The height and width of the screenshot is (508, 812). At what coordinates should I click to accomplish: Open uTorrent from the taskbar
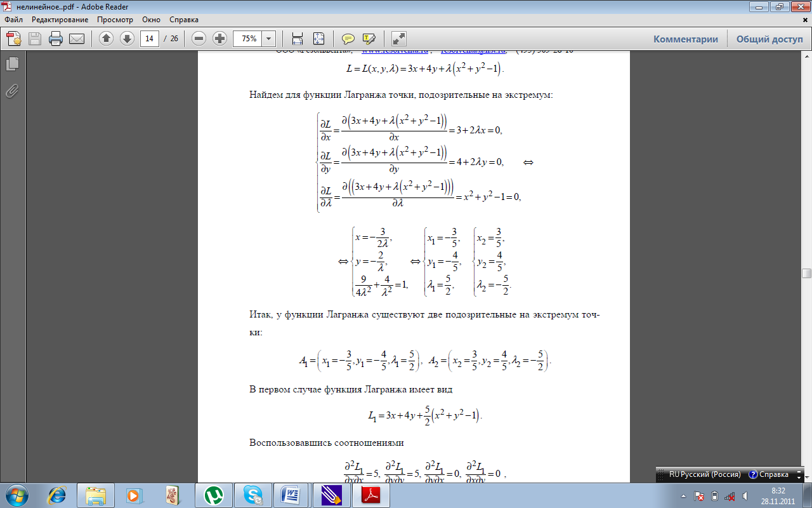(213, 495)
